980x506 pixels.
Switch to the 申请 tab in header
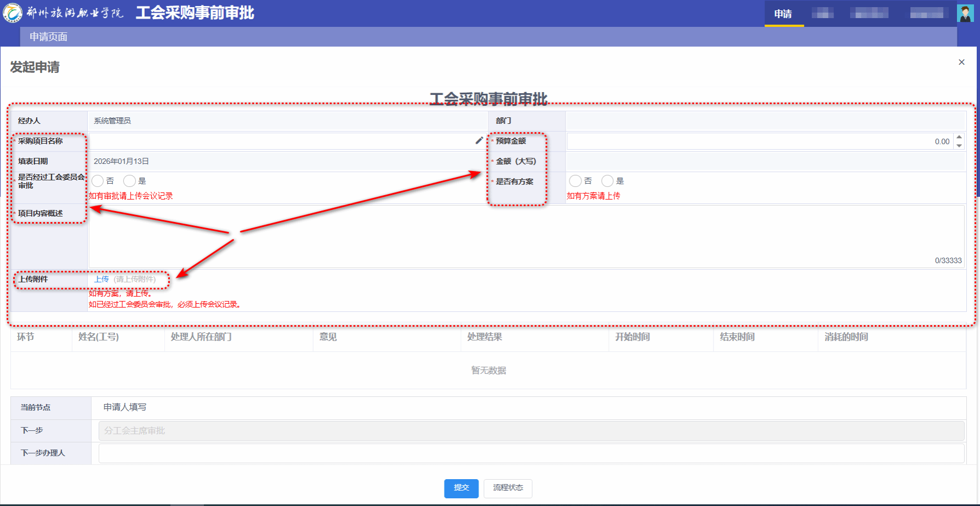point(783,14)
